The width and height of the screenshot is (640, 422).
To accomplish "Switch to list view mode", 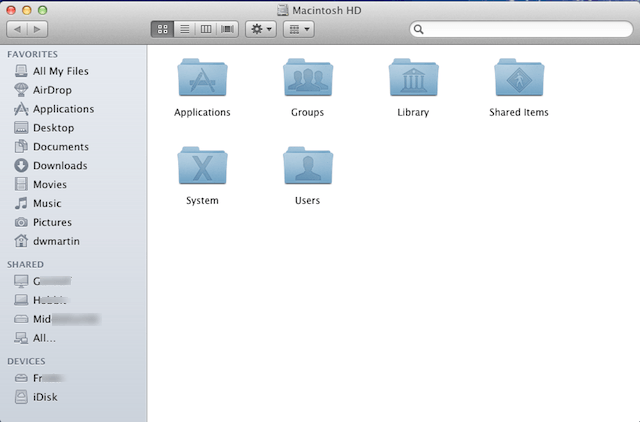I will 184,30.
